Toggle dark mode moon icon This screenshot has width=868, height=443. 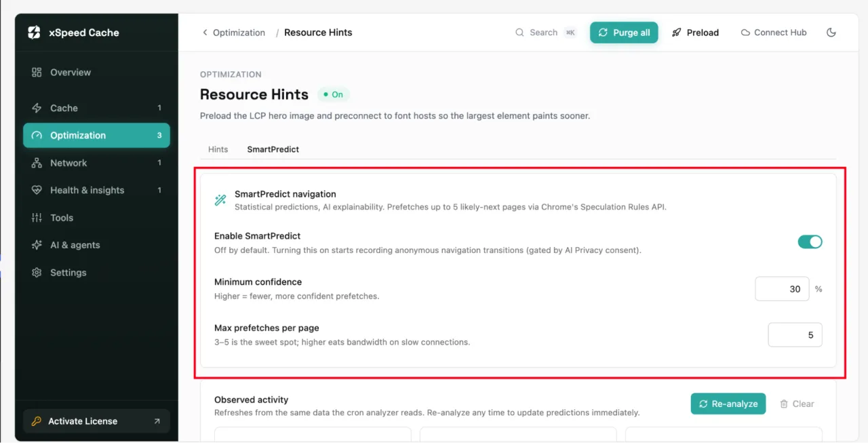coord(831,33)
